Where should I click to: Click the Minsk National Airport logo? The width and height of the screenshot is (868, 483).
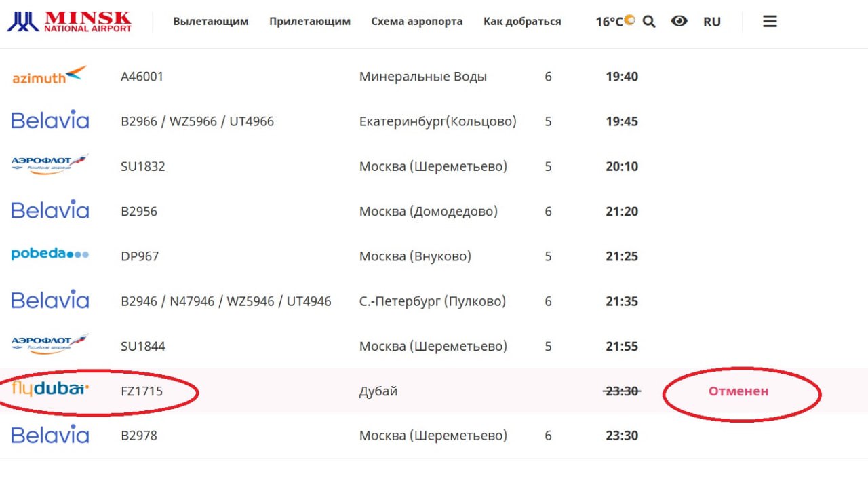pyautogui.click(x=69, y=22)
